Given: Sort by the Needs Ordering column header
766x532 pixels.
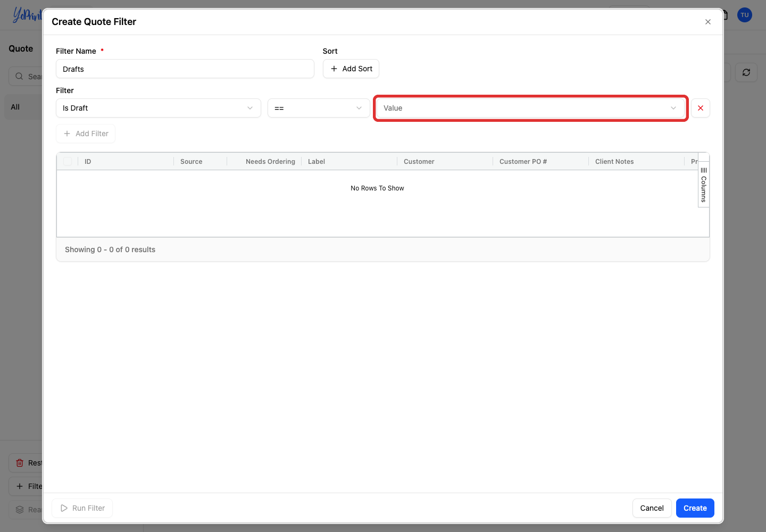Looking at the screenshot, I should [x=264, y=161].
